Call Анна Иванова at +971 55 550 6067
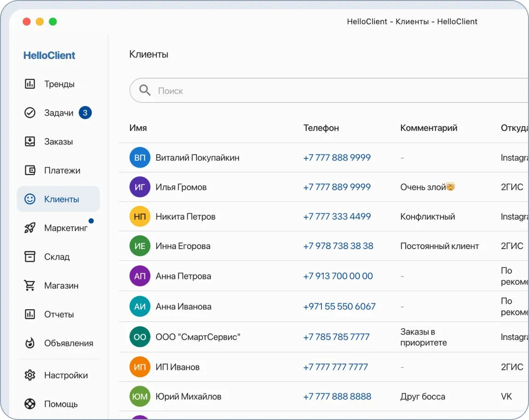 click(x=339, y=306)
